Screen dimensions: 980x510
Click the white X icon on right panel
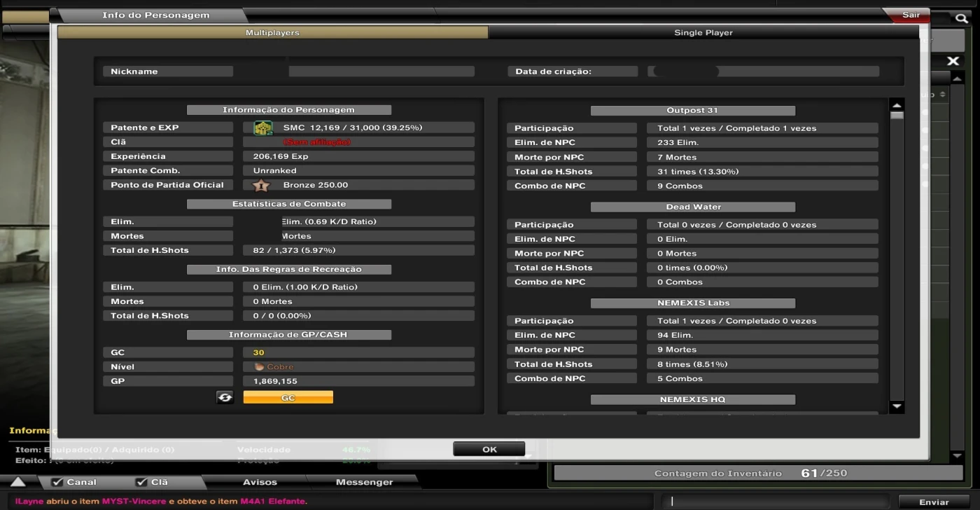point(953,62)
